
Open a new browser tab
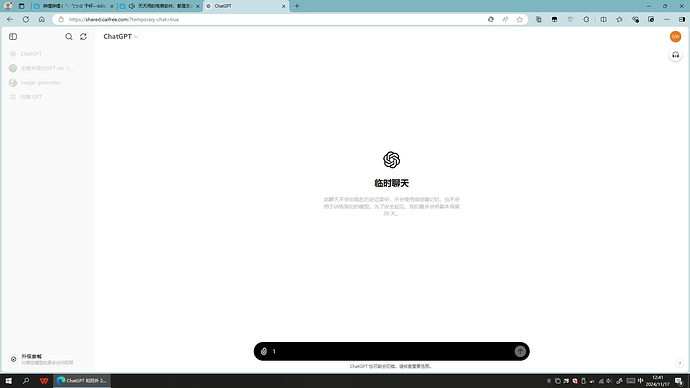297,6
